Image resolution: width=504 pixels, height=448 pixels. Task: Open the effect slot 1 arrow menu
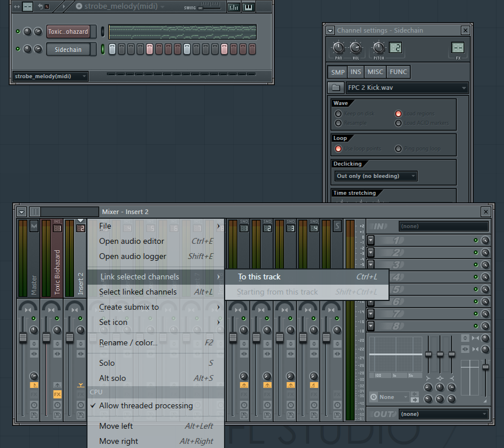tap(370, 240)
